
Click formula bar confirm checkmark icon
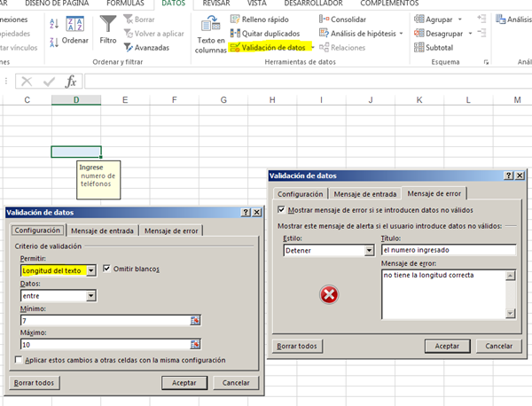coord(49,82)
